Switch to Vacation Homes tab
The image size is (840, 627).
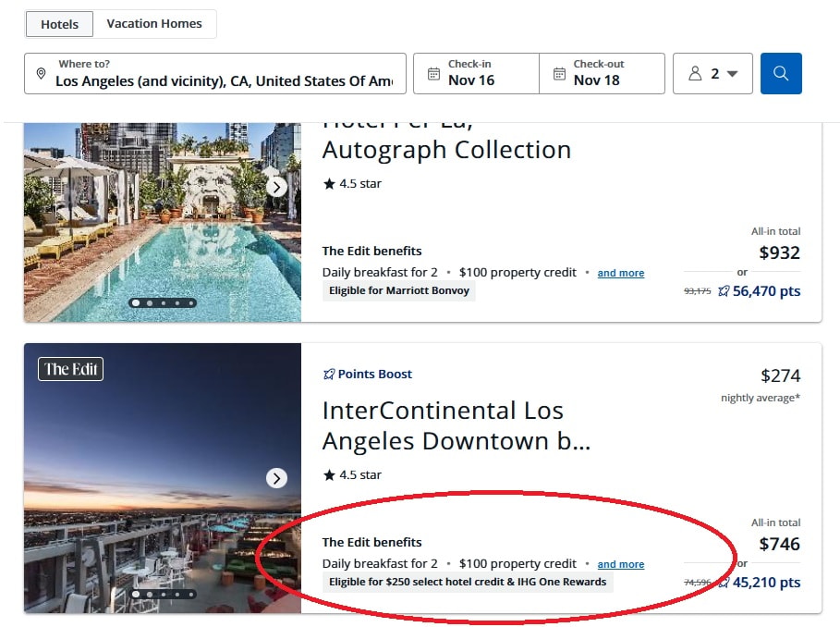(154, 23)
